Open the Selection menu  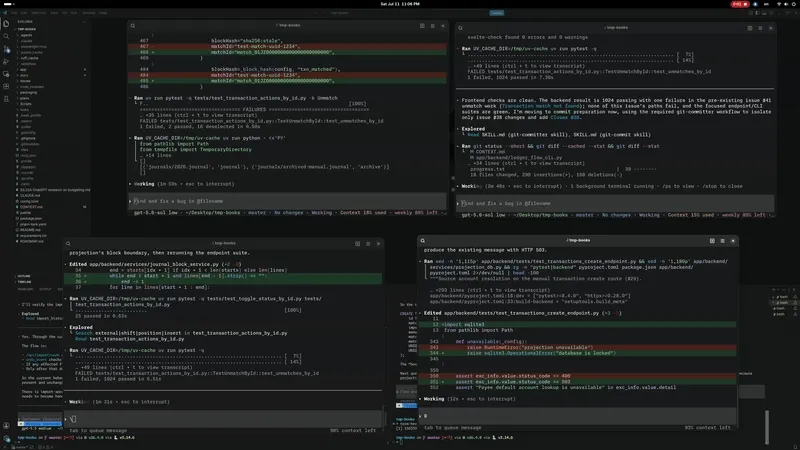pyautogui.click(x=39, y=13)
